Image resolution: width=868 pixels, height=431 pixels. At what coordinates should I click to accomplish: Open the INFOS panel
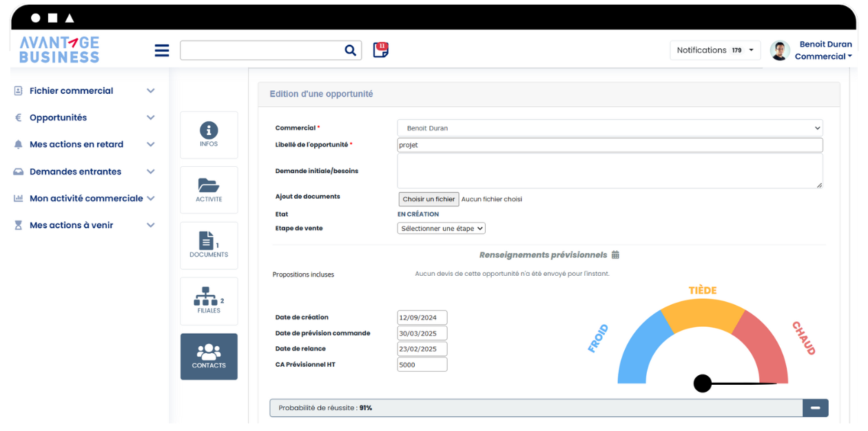tap(209, 134)
